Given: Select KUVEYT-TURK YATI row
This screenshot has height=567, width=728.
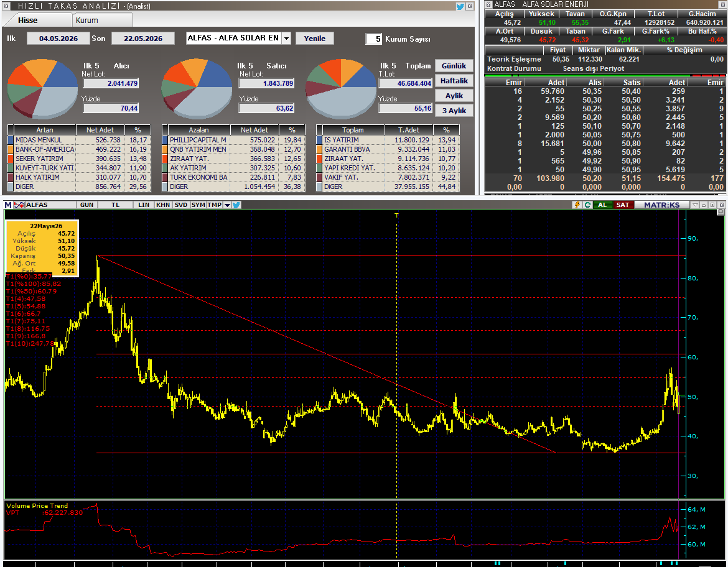Looking at the screenshot, I should coord(80,167).
